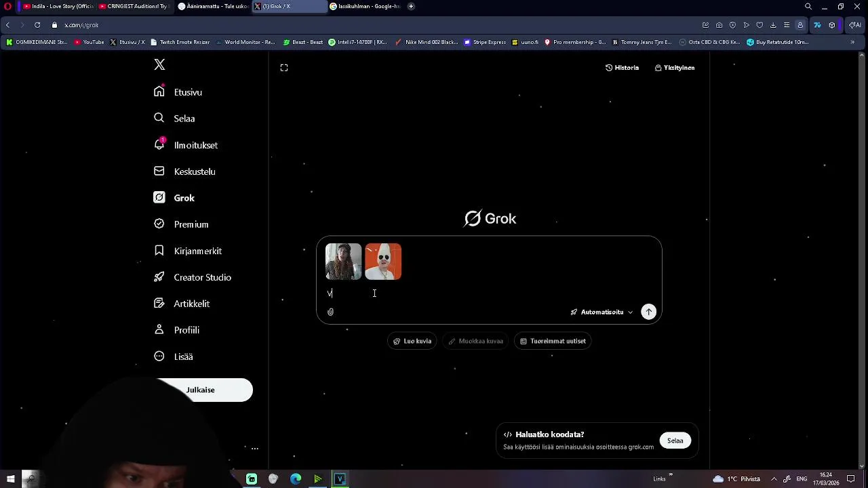Open Ilmoitukset notifications
This screenshot has width=868, height=488.
click(185, 145)
